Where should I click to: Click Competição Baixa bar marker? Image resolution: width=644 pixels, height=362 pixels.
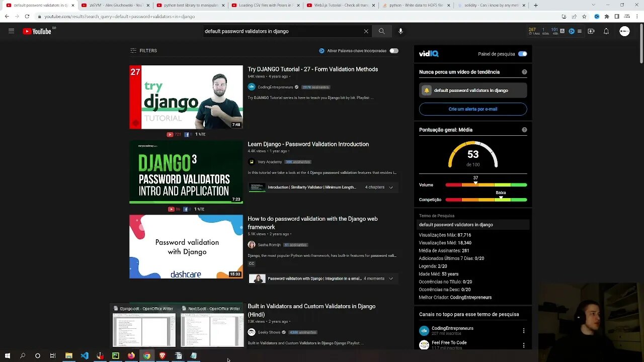click(501, 197)
